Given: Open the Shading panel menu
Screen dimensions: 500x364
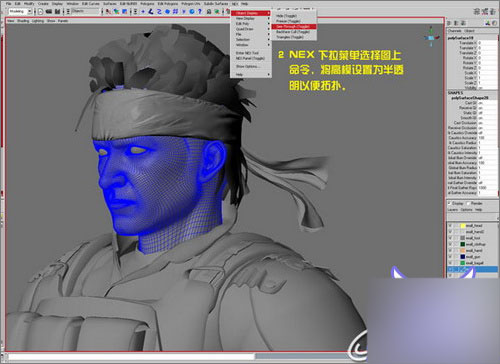Looking at the screenshot, I should click(x=23, y=21).
